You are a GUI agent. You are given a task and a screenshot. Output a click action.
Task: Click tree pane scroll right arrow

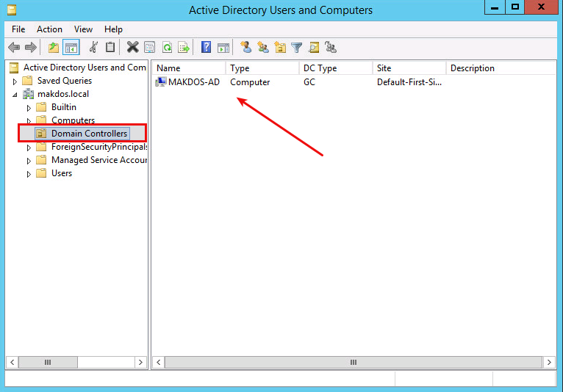pyautogui.click(x=140, y=362)
